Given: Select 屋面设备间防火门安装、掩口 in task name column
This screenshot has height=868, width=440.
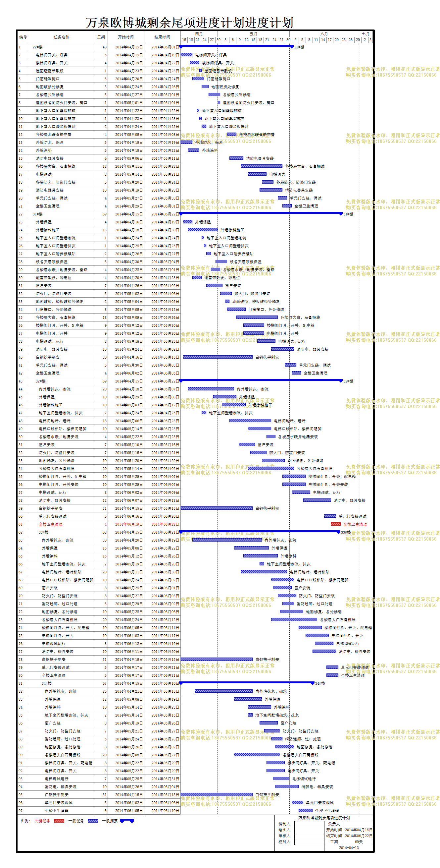Looking at the screenshot, I should pos(62,103).
